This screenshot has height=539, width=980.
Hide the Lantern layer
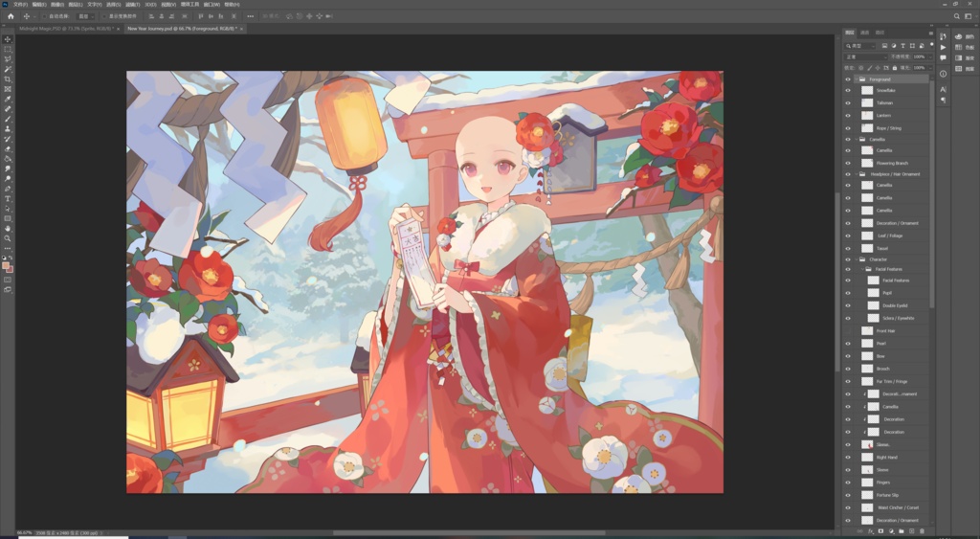[848, 116]
